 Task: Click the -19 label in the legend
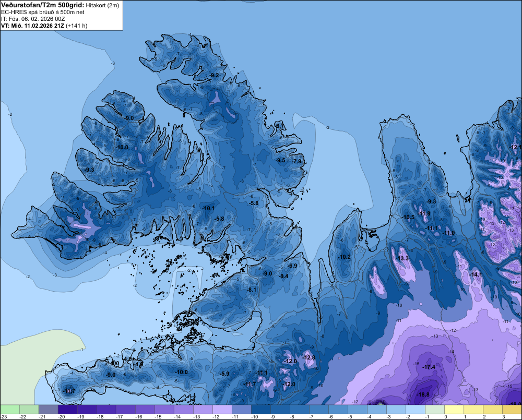click(80, 417)
